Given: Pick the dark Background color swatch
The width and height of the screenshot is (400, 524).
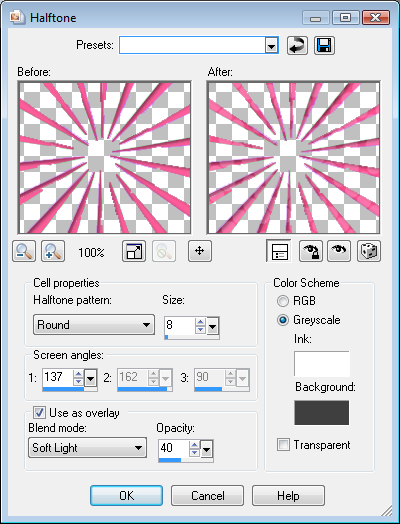Looking at the screenshot, I should pyautogui.click(x=321, y=413).
